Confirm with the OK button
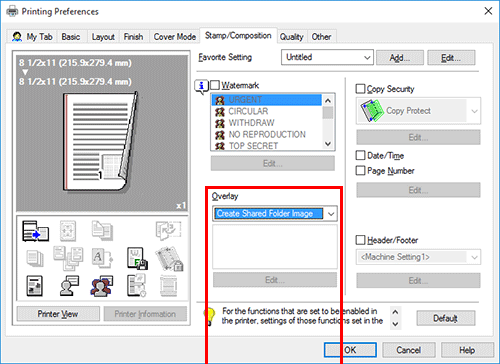This screenshot has height=364, width=500. click(x=350, y=350)
